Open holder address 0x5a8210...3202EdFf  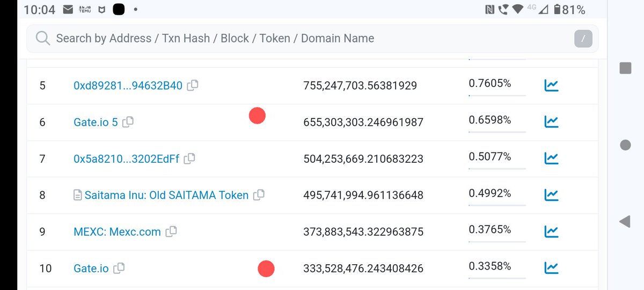coord(126,158)
